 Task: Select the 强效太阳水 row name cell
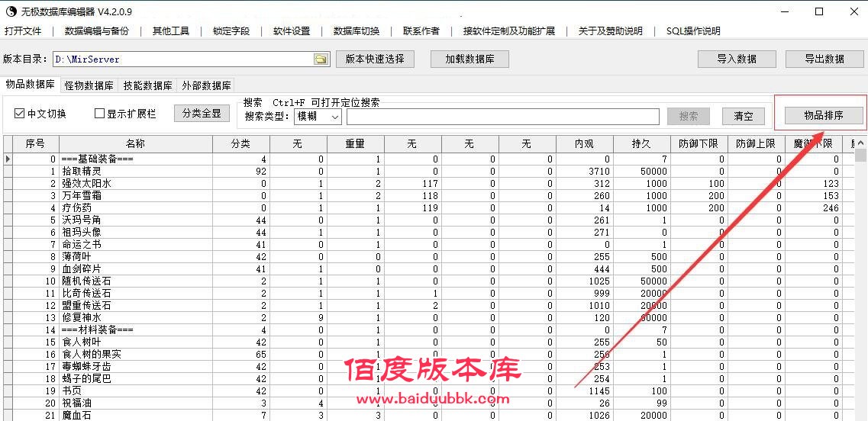coord(135,184)
